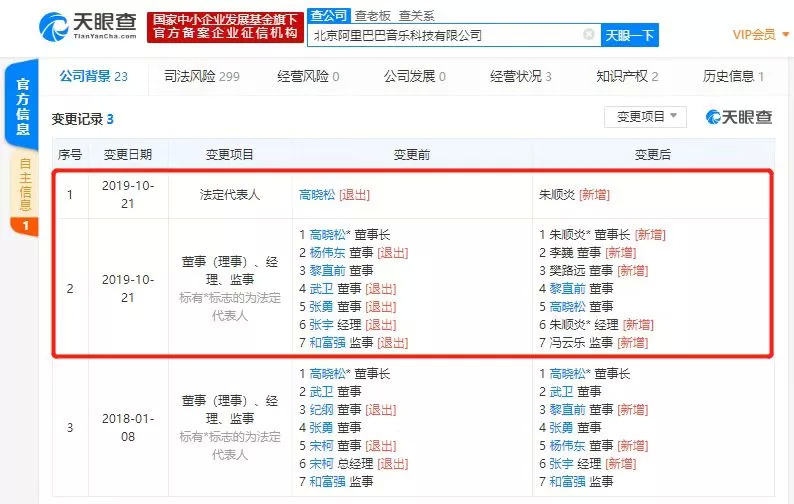Switch to the 查公司 search tab
The image size is (794, 504).
(x=329, y=16)
